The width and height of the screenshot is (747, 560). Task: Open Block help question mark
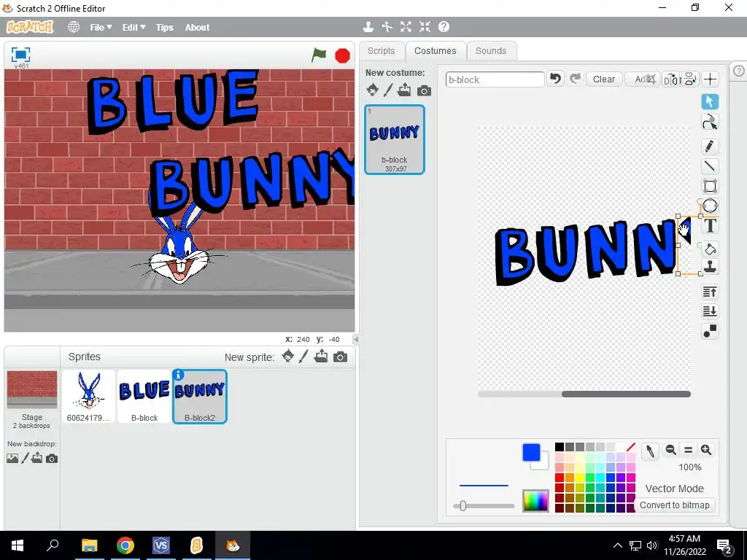pyautogui.click(x=444, y=27)
